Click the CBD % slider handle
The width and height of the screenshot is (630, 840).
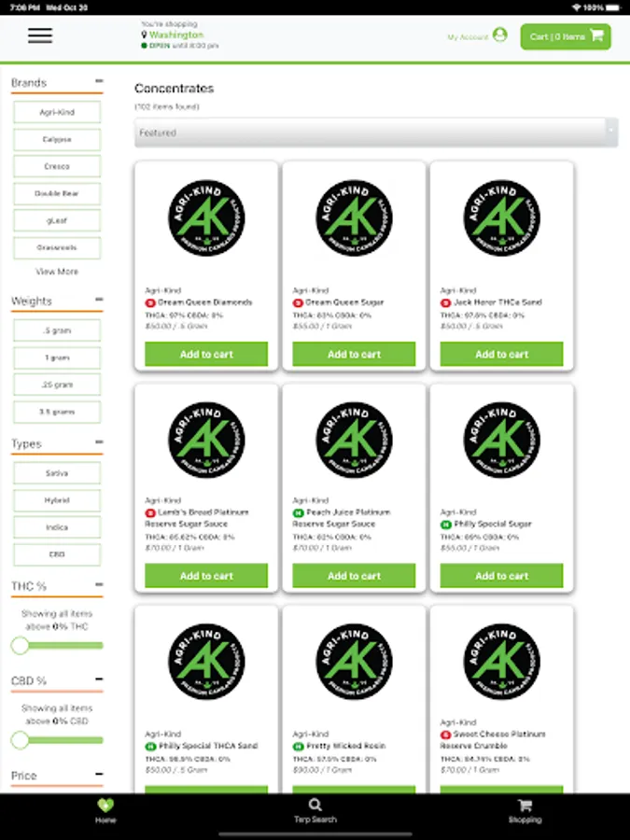(20, 740)
